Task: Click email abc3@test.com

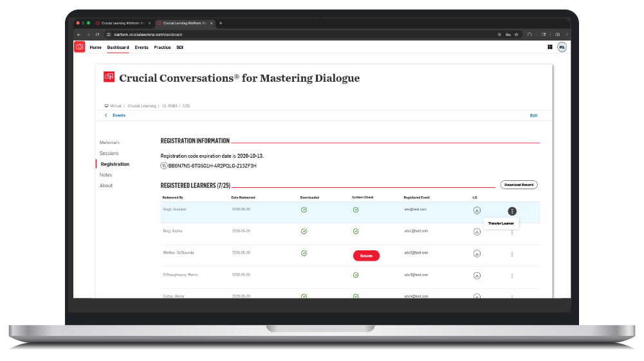Action: pyautogui.click(x=416, y=274)
